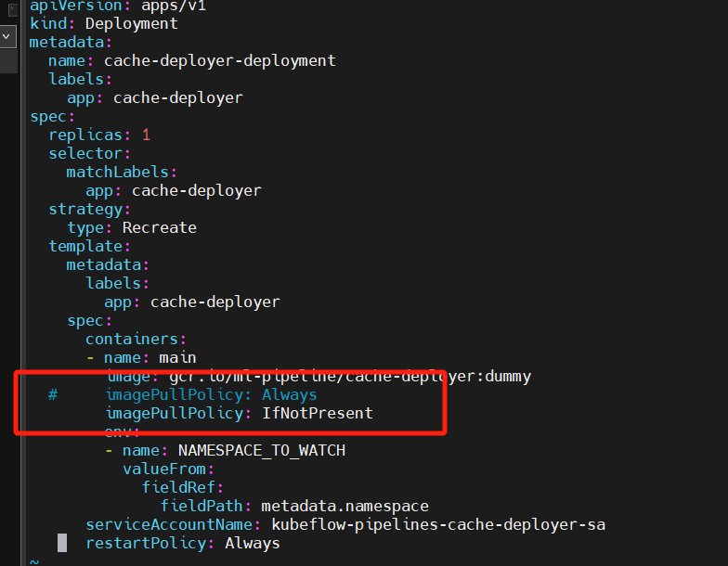Click the matchLabels key
728x566 pixels.
[x=117, y=173]
